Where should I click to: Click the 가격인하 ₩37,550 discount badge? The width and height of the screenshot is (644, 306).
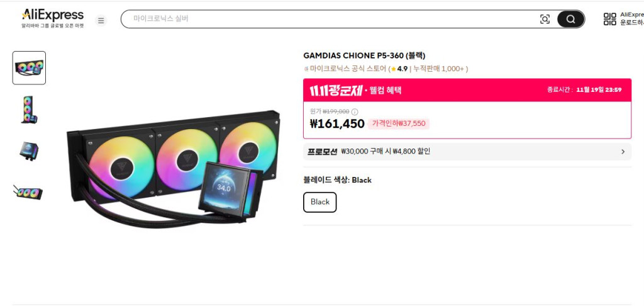399,123
